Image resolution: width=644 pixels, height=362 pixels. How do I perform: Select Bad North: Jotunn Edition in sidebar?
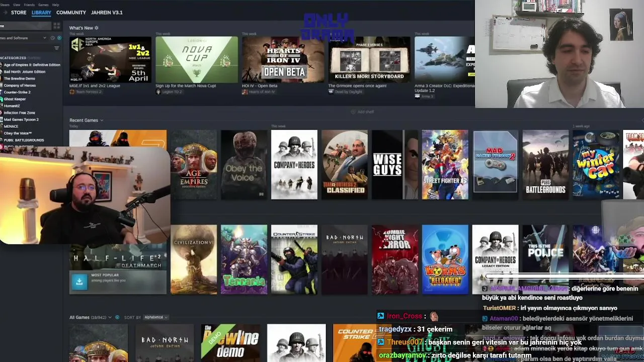(x=24, y=71)
